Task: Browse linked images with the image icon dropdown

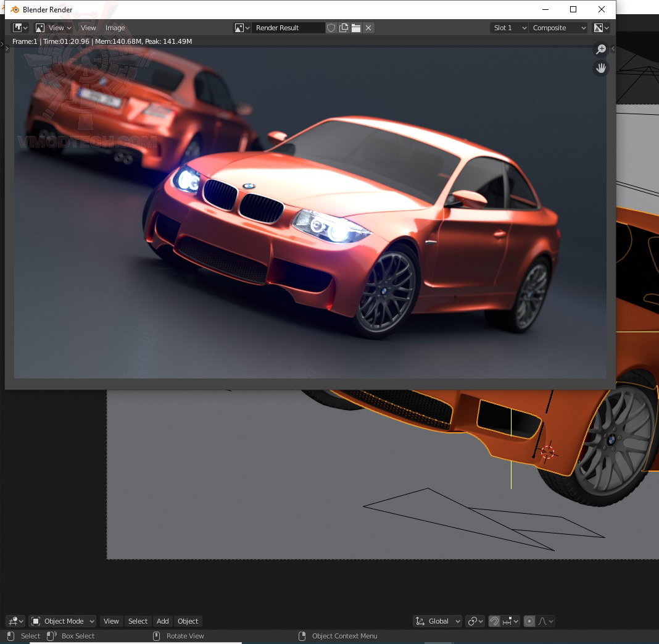Action: click(x=242, y=28)
